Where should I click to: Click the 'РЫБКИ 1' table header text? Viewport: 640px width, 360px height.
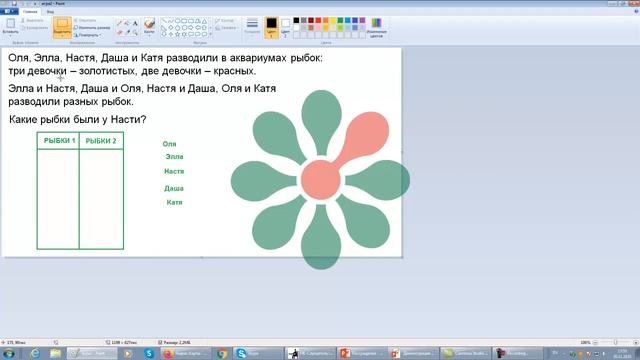60,140
